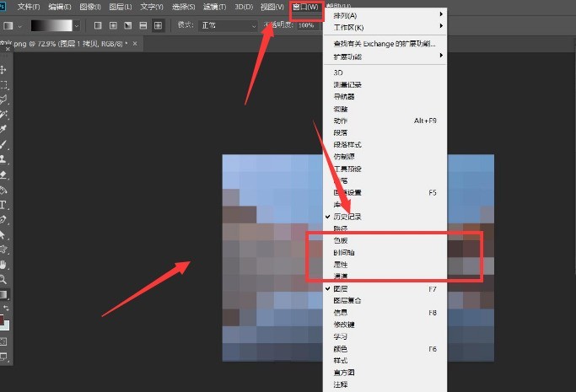Toggle Quick Mask mode icon
This screenshot has height=392, width=576.
[x=3, y=341]
